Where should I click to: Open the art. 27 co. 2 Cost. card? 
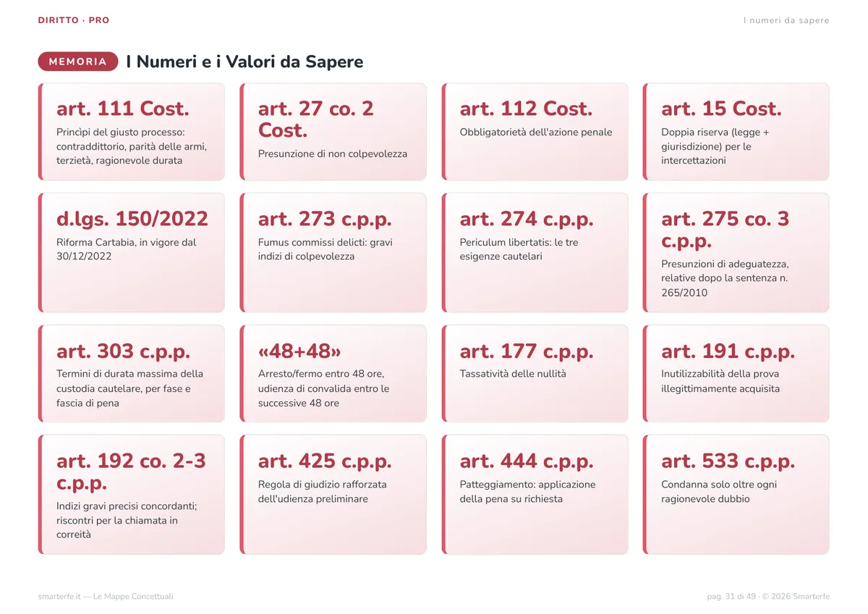pyautogui.click(x=333, y=132)
